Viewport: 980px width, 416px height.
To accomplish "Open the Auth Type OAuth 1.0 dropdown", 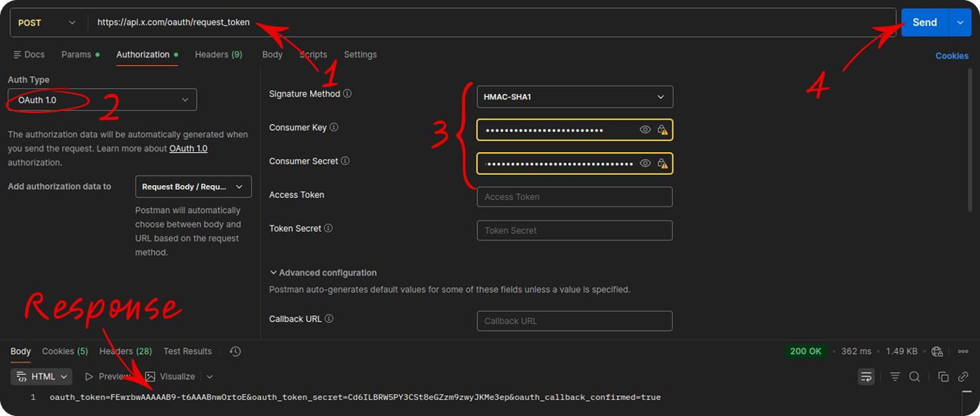I will (102, 100).
